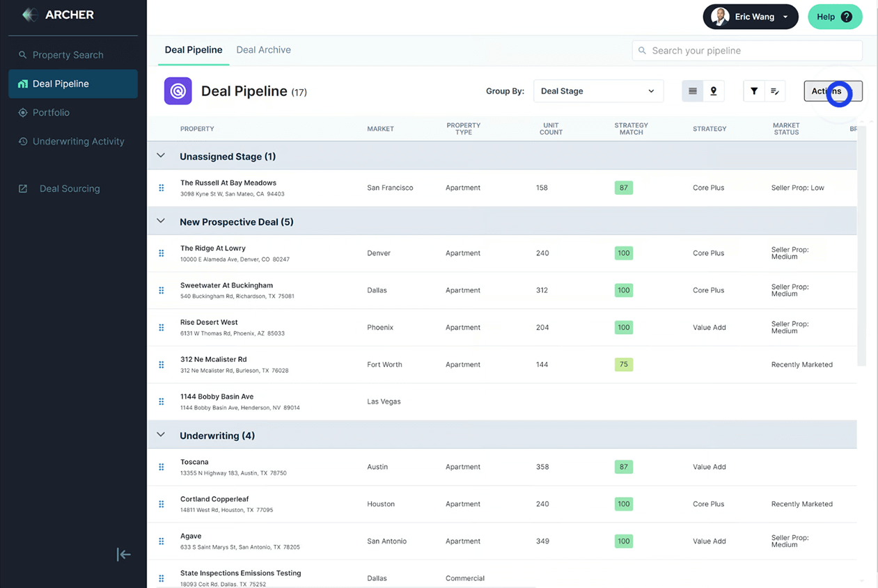This screenshot has height=588, width=878.
Task: Click Toscana's green 87 strategy match badge
Action: coord(623,467)
